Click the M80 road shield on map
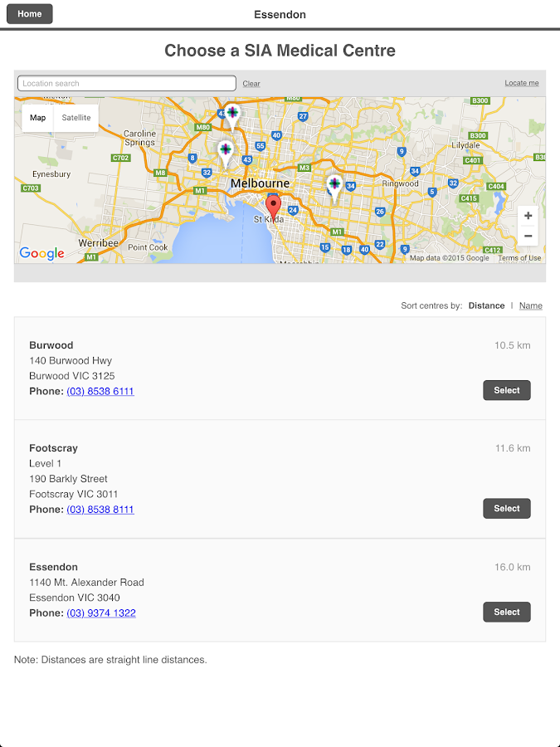The height and width of the screenshot is (747, 560). click(x=203, y=127)
